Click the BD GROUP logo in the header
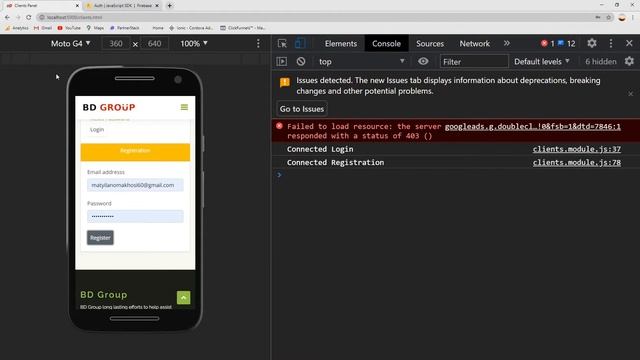The width and height of the screenshot is (640, 360). click(109, 107)
